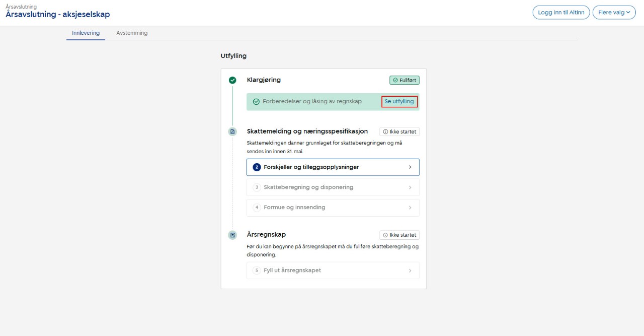Click Ikke startet badge for Skattemelding
The image size is (644, 336).
(x=399, y=132)
